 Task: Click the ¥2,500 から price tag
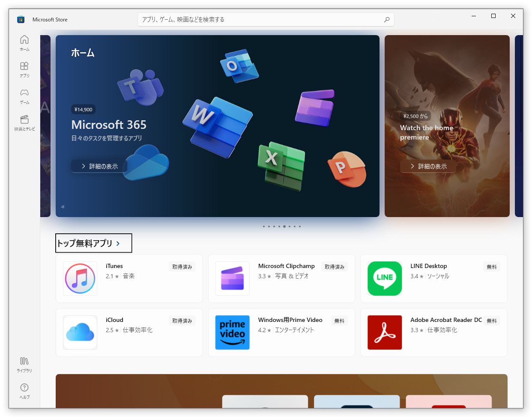point(415,116)
